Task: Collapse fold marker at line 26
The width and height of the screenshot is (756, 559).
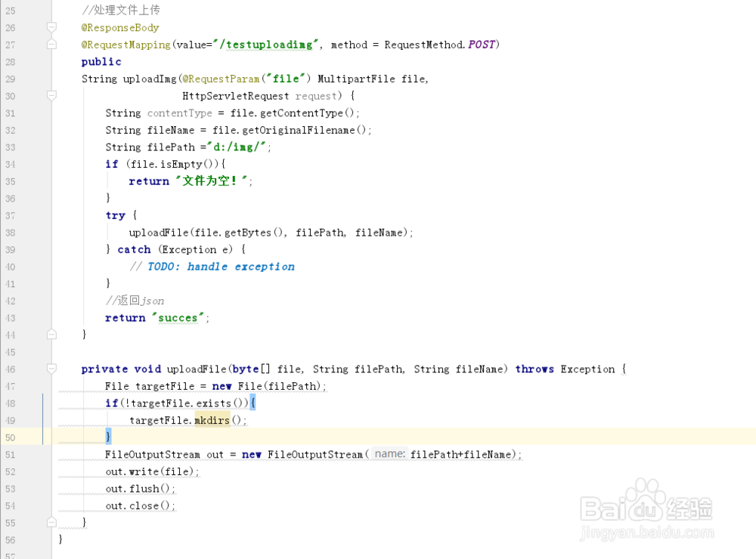Action: click(x=51, y=27)
